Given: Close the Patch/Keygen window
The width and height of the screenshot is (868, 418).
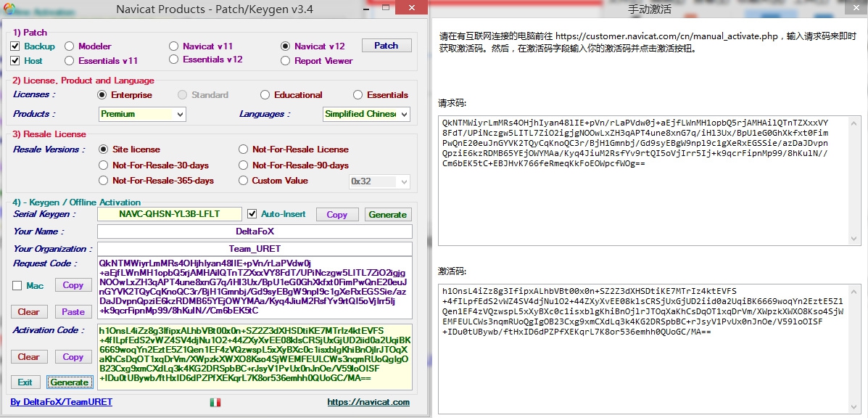Looking at the screenshot, I should pos(410,9).
